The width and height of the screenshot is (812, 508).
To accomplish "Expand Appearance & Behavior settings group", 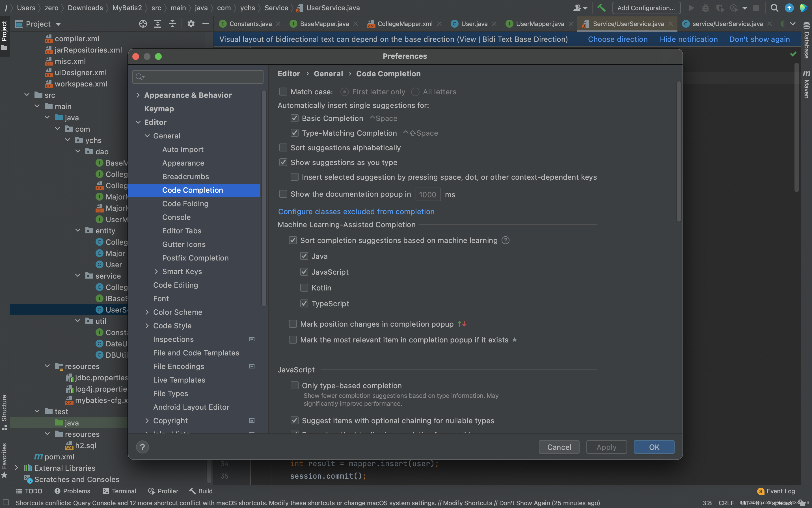I will (x=138, y=95).
